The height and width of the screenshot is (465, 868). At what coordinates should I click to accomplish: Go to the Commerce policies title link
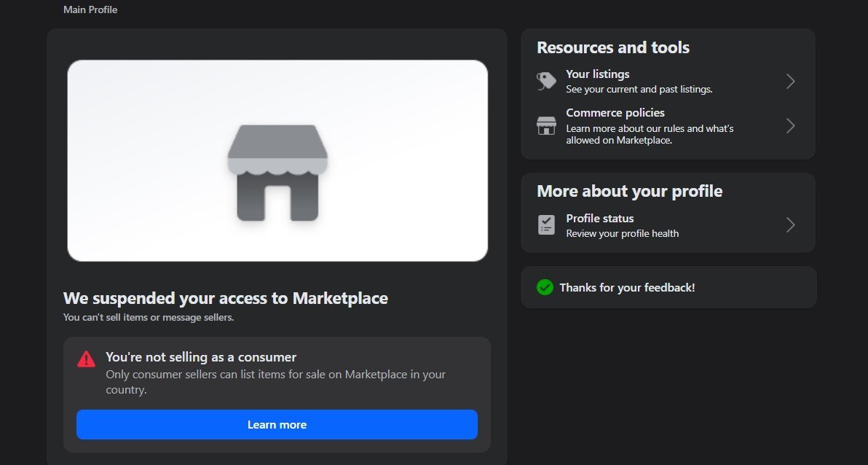tap(615, 113)
